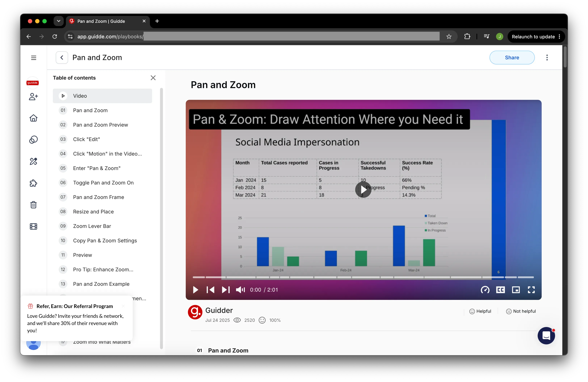Open playback speed control
This screenshot has height=382, width=588.
pos(485,290)
